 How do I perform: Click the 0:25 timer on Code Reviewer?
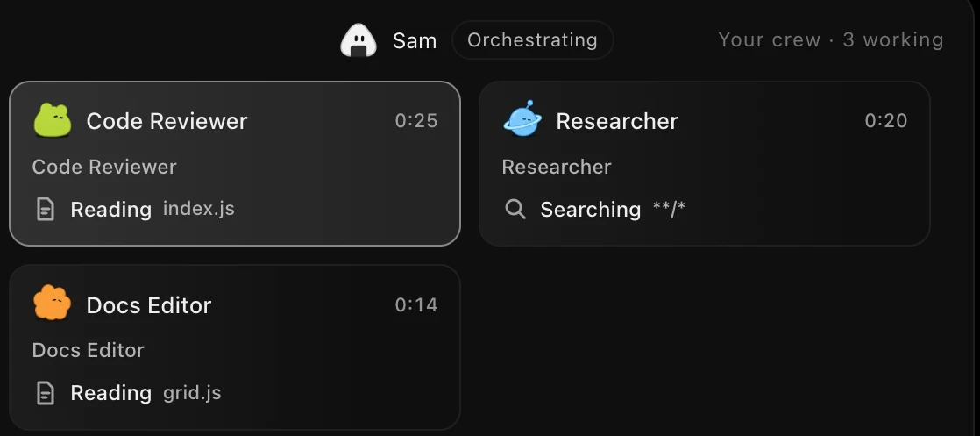[x=416, y=120]
